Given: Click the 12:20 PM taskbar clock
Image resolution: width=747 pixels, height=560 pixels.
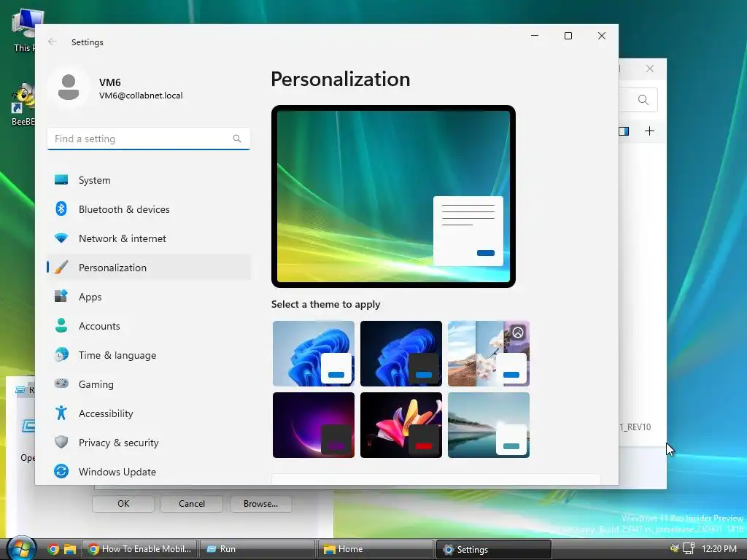Looking at the screenshot, I should click(719, 548).
